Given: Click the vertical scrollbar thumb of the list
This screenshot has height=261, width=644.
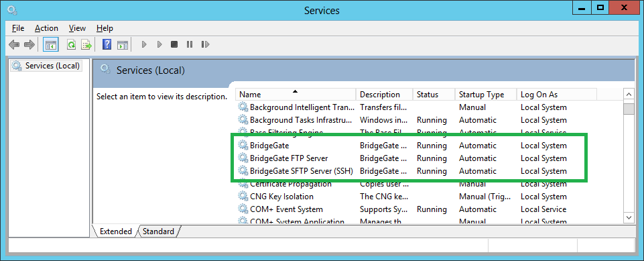Looking at the screenshot, I should tap(629, 109).
